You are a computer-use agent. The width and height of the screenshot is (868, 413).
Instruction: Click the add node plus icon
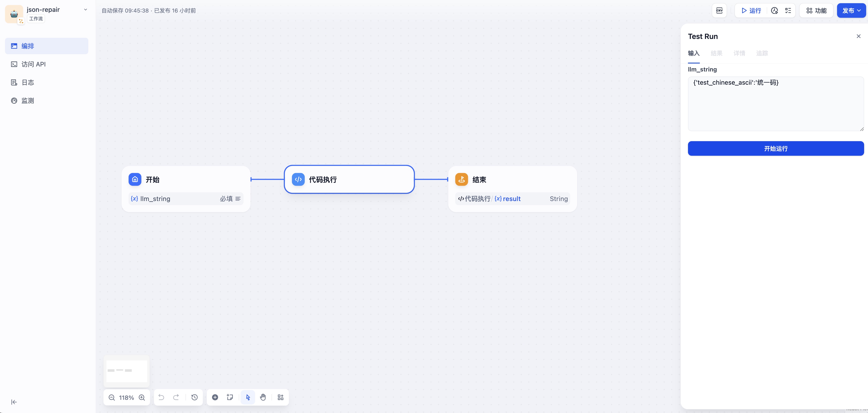tap(215, 397)
